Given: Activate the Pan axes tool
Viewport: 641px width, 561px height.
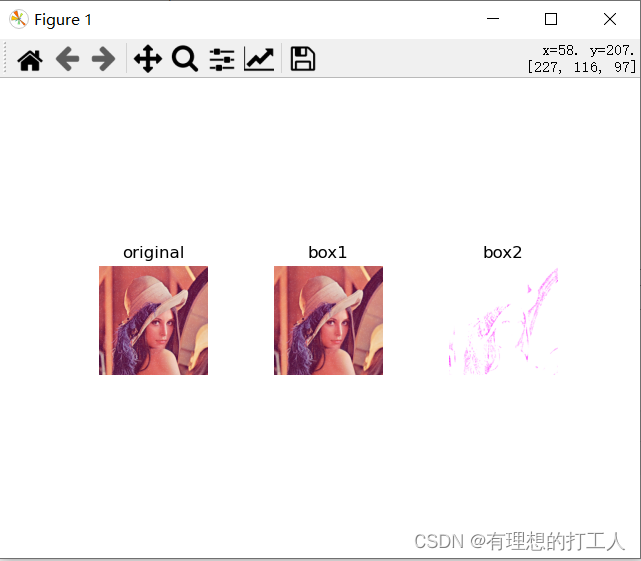Looking at the screenshot, I should coord(148,59).
